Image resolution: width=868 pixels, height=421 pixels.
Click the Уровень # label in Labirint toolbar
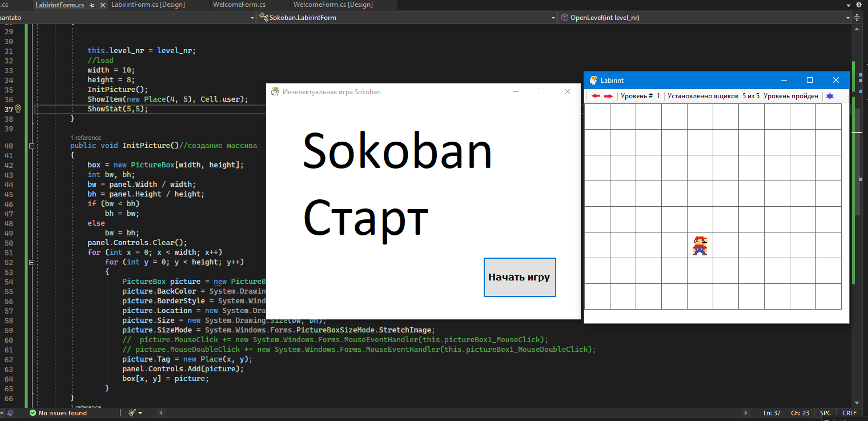coord(637,96)
